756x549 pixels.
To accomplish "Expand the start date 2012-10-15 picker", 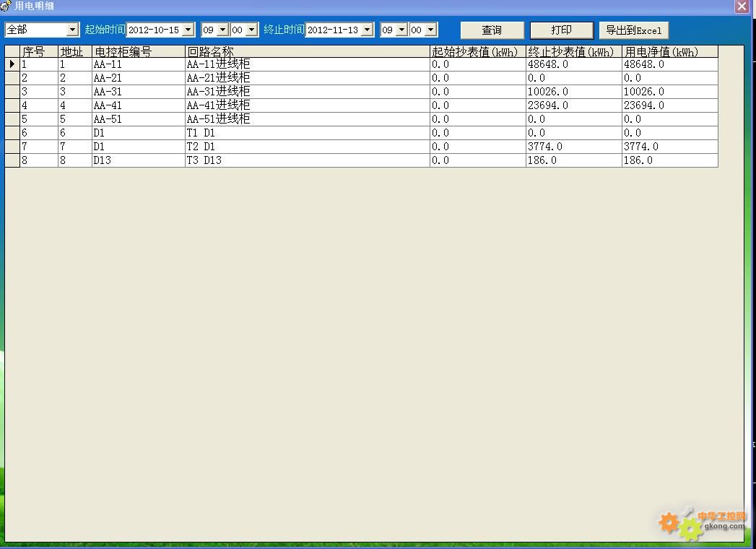I will 188,30.
